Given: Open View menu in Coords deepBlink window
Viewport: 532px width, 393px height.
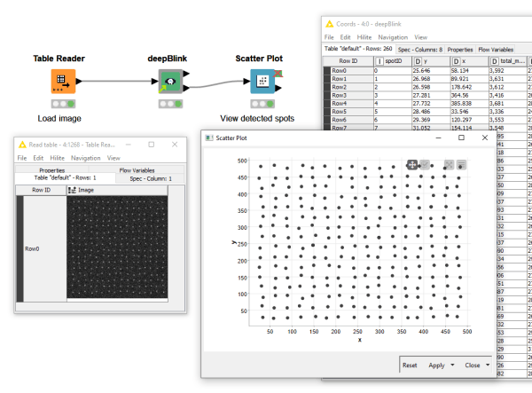Looking at the screenshot, I should tap(420, 37).
